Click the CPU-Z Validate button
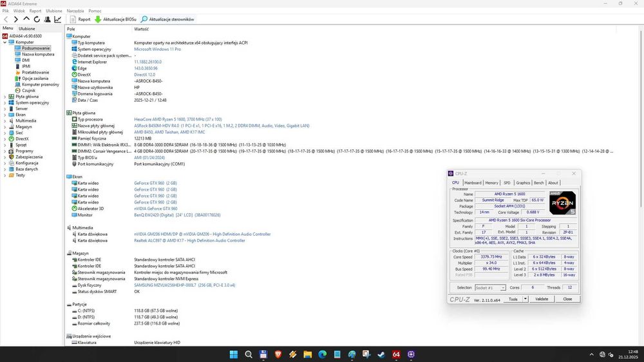 (x=542, y=299)
